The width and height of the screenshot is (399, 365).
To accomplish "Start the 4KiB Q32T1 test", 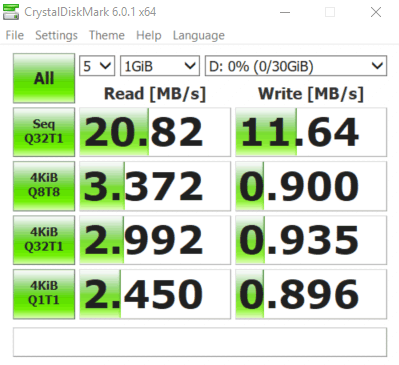I will 44,240.
